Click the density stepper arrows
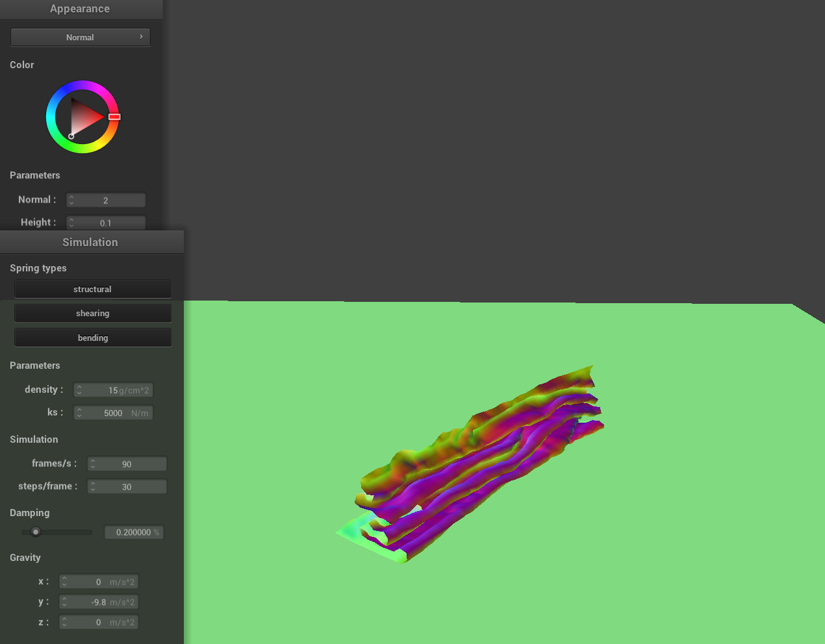This screenshot has width=825, height=644. tap(79, 390)
